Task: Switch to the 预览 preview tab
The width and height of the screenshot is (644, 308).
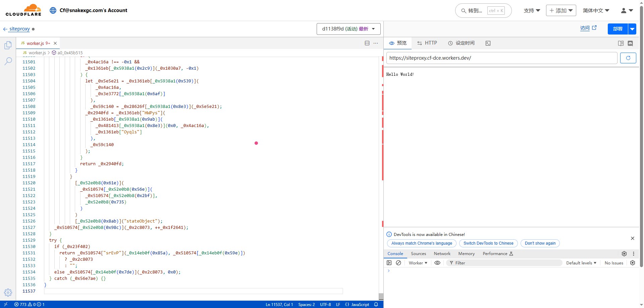Action: pyautogui.click(x=398, y=43)
